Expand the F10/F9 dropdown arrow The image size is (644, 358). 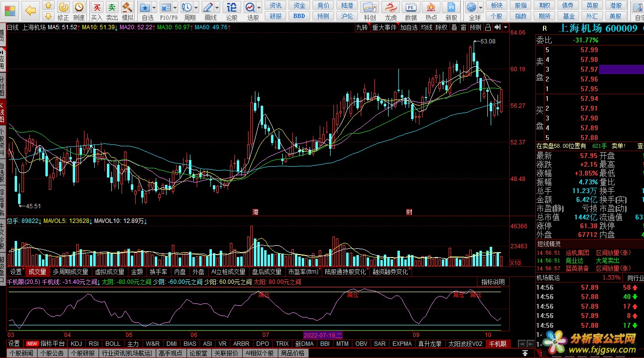175,7
